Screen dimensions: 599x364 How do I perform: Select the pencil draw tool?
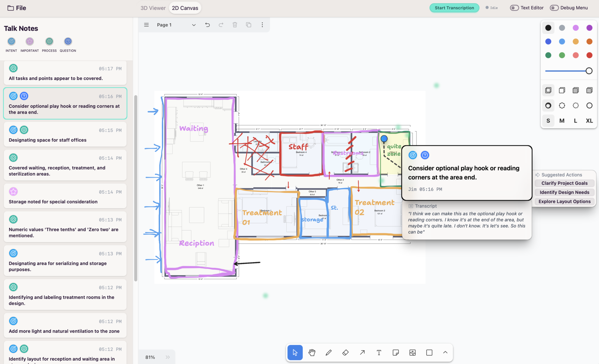(329, 353)
